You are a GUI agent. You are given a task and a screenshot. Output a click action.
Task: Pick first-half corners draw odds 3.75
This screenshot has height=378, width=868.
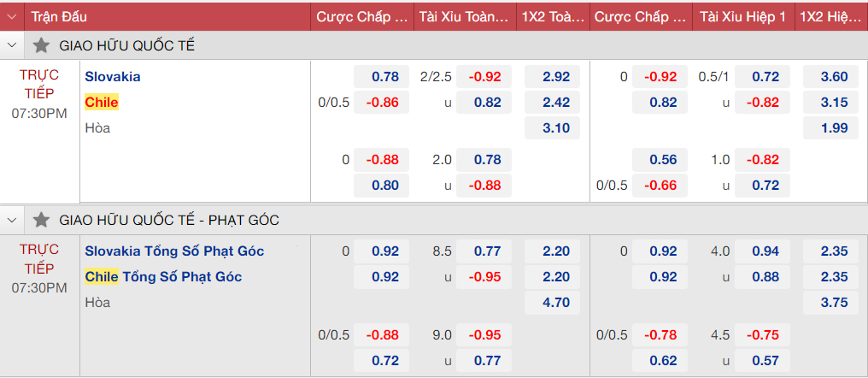pos(830,302)
